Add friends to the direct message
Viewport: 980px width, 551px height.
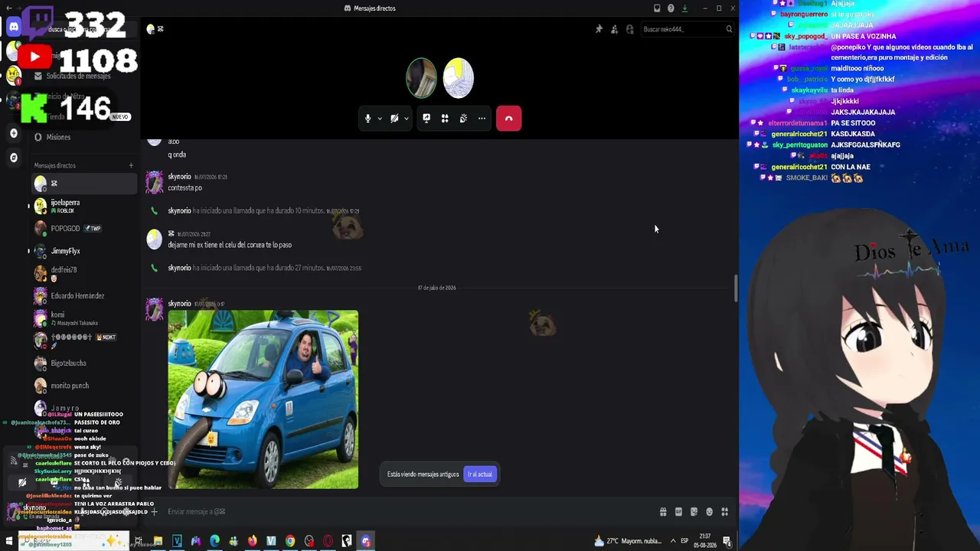614,29
